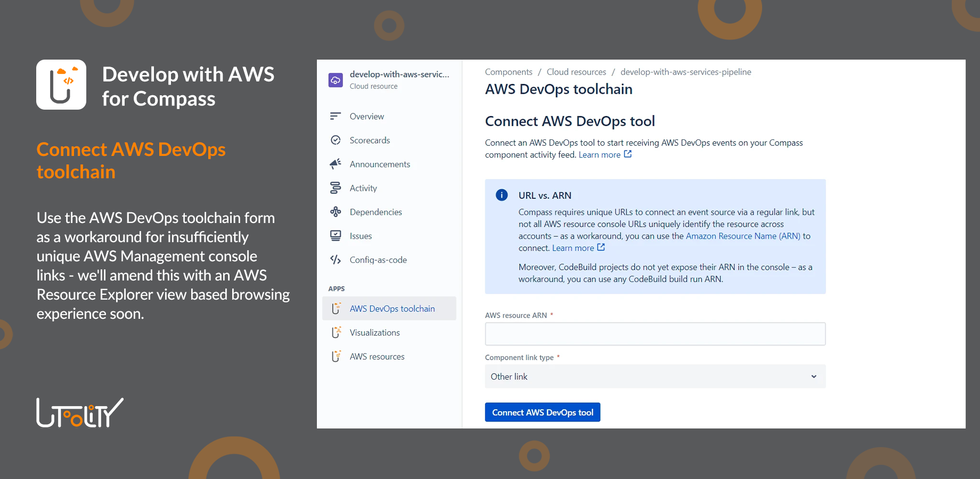Click the Visualizations app icon
Viewport: 980px width, 479px height.
(x=336, y=332)
